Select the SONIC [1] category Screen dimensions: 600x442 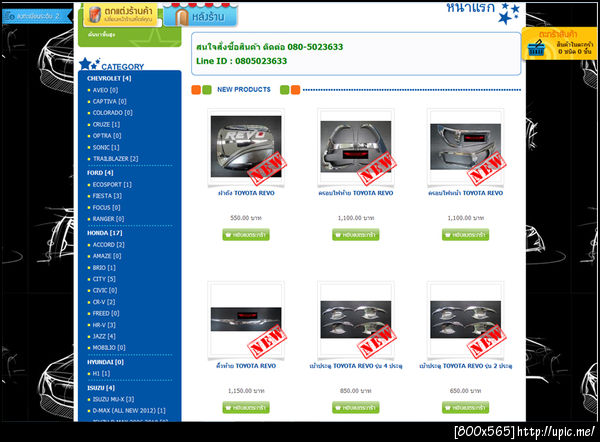(x=106, y=147)
